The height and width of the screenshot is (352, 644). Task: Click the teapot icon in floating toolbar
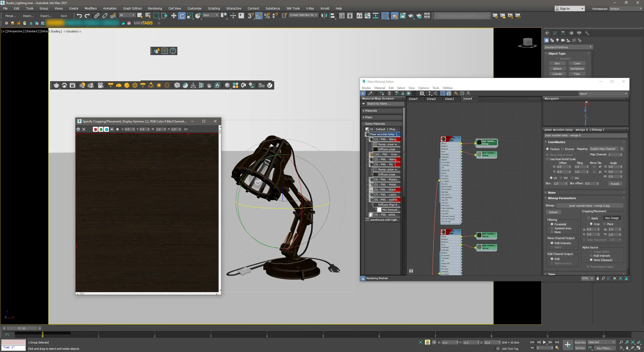pyautogui.click(x=56, y=85)
